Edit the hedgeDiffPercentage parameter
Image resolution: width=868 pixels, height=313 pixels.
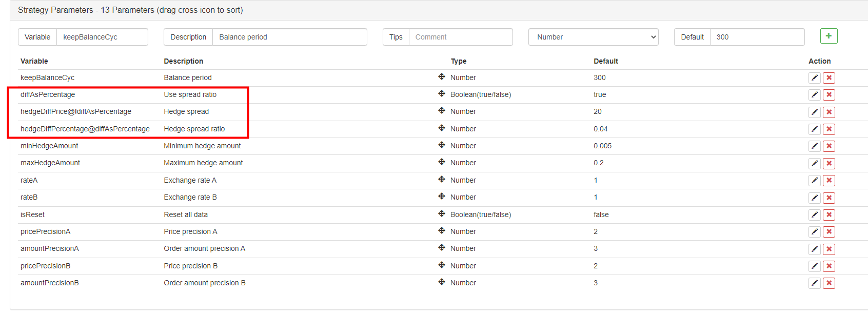814,129
